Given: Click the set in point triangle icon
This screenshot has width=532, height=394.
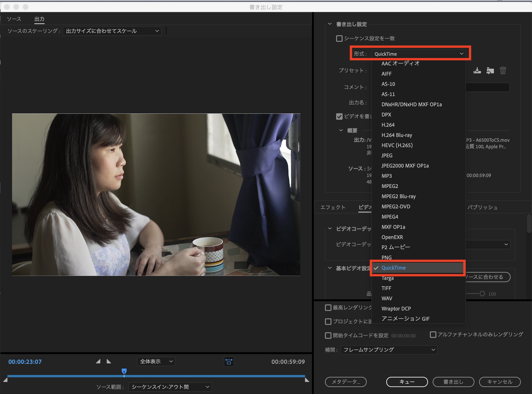Looking at the screenshot, I should [x=98, y=361].
